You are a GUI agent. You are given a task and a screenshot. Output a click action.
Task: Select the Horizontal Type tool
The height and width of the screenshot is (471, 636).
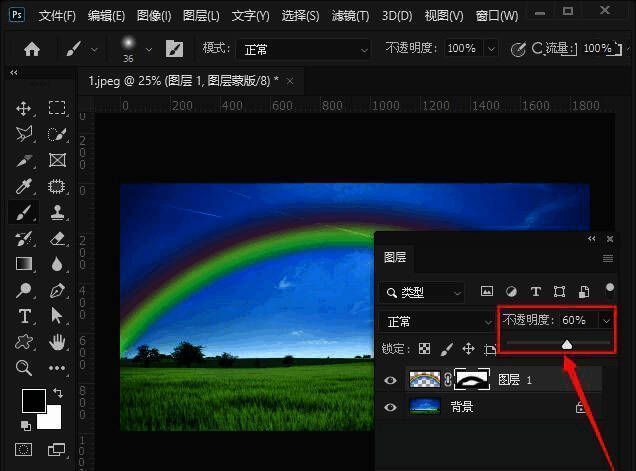(24, 316)
